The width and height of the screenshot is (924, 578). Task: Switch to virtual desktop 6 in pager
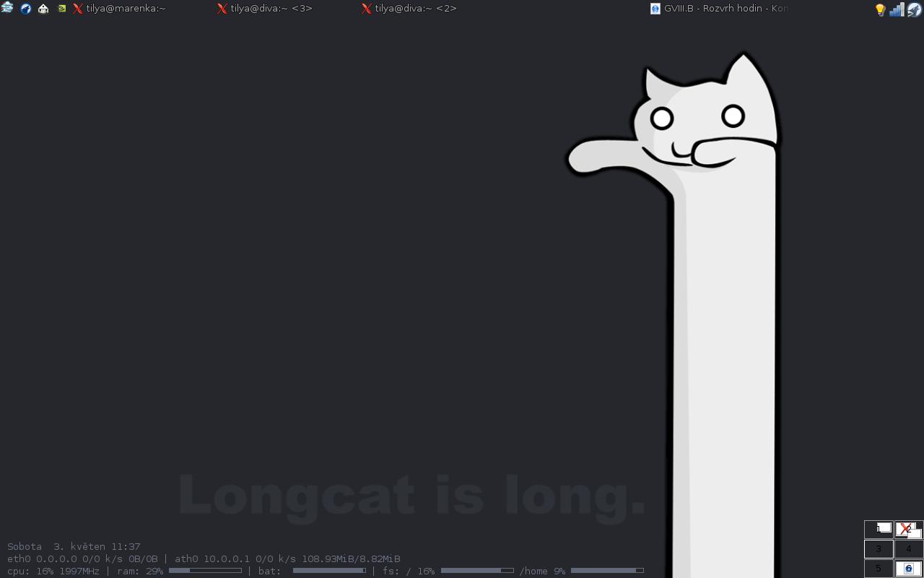tap(909, 569)
